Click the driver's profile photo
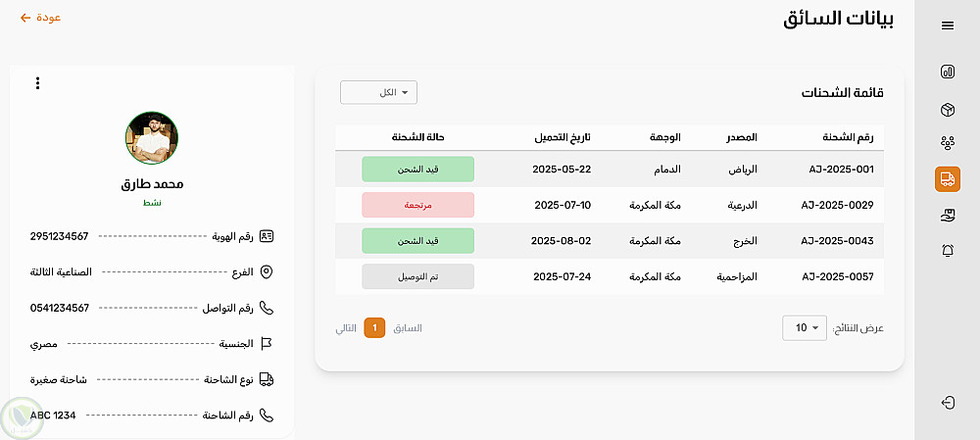980x440 pixels. (152, 137)
